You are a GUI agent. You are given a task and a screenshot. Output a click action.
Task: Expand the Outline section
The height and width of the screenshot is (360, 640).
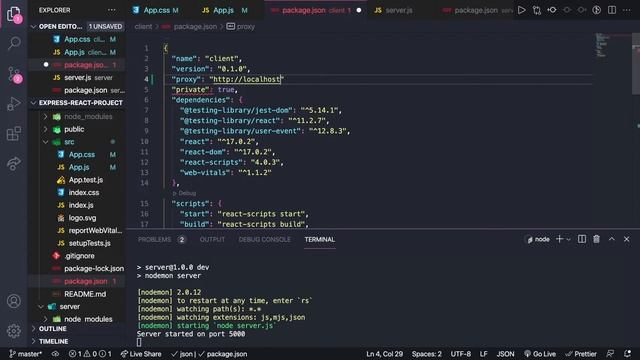[33, 329]
